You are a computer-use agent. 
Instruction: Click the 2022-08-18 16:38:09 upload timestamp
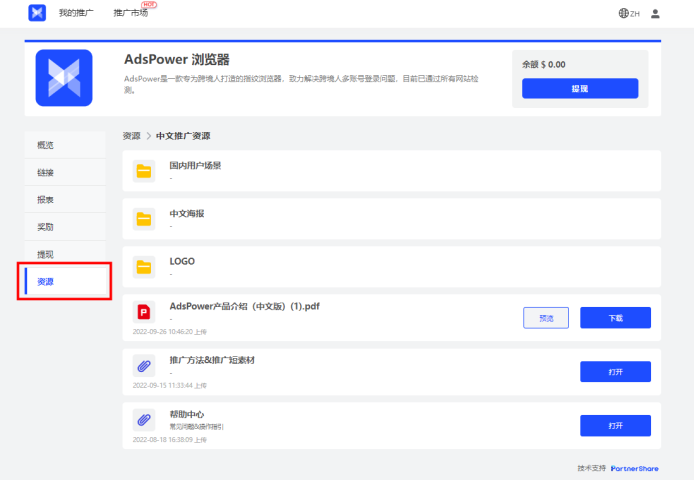(x=170, y=440)
